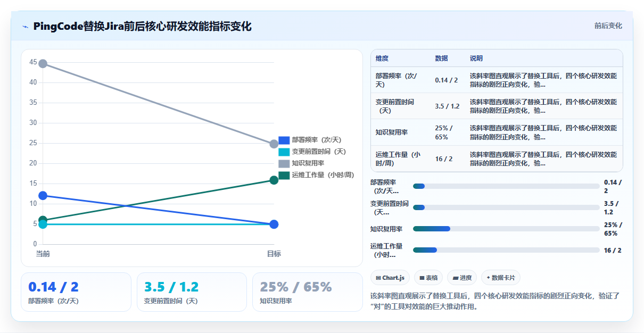Select the 数据卡片 tag
Viewport: 644px width, 333px height.
click(501, 278)
